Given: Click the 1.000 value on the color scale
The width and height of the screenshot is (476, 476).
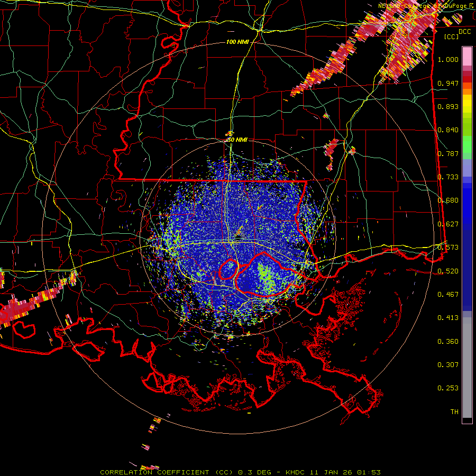Looking at the screenshot, I should (x=448, y=59).
